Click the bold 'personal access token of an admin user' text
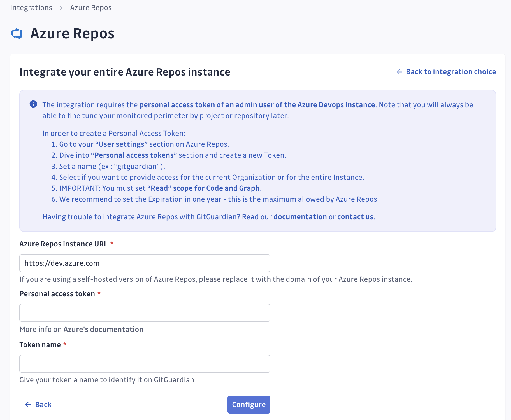 [x=257, y=105]
